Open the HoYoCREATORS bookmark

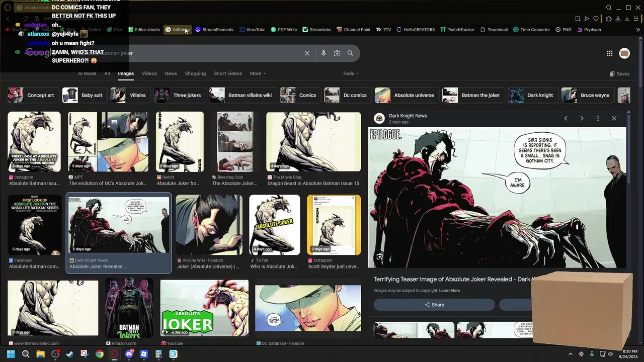[416, 30]
